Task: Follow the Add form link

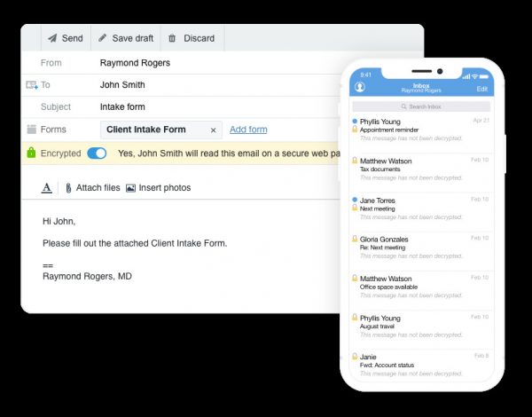Action: pos(248,130)
